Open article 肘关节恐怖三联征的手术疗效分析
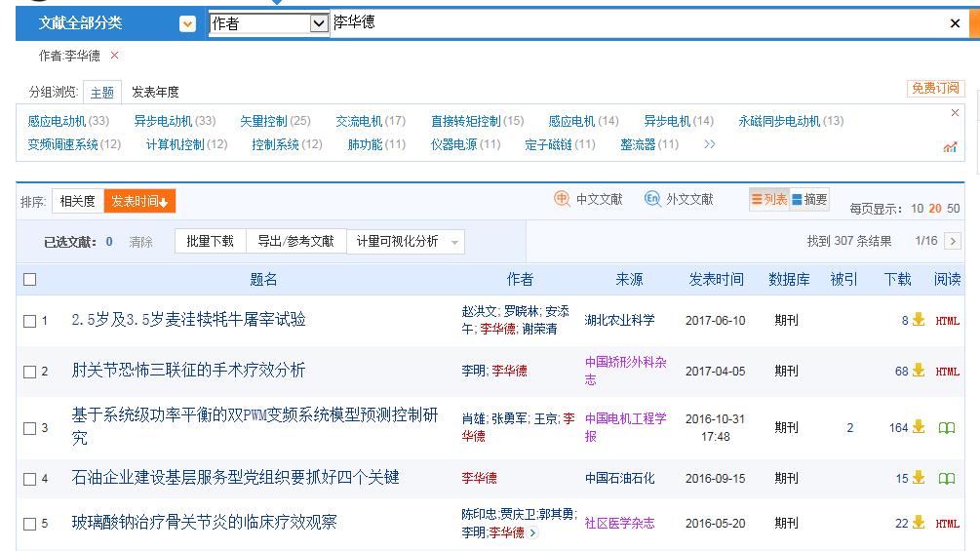The width and height of the screenshot is (980, 551). [189, 371]
